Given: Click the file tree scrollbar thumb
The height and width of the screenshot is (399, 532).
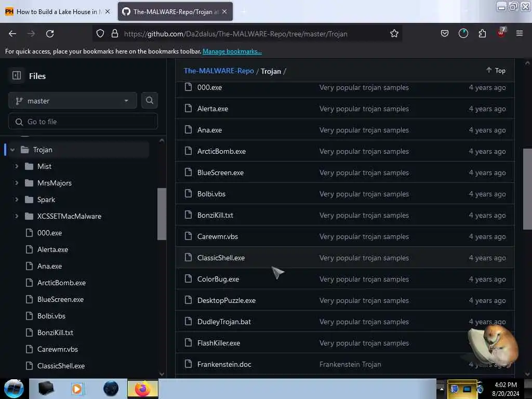Looking at the screenshot, I should [162, 214].
